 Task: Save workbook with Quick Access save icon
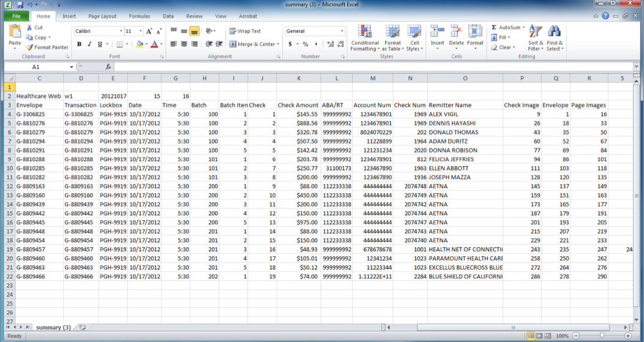coord(20,5)
